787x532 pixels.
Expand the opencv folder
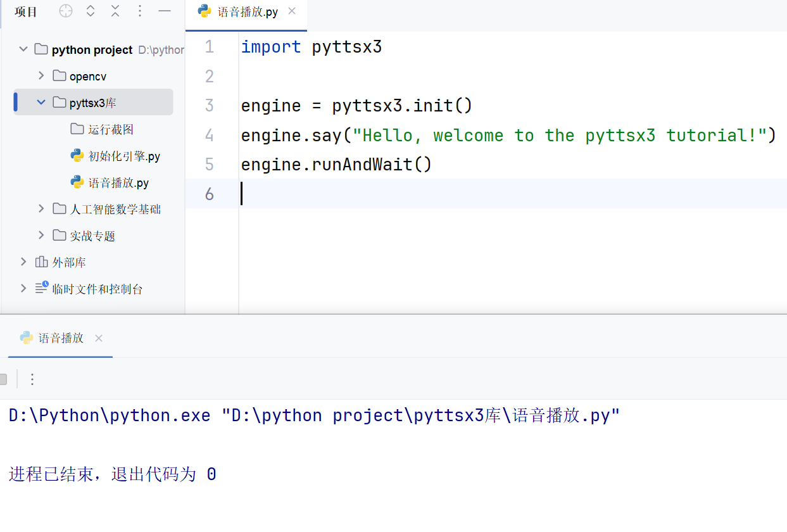click(41, 75)
